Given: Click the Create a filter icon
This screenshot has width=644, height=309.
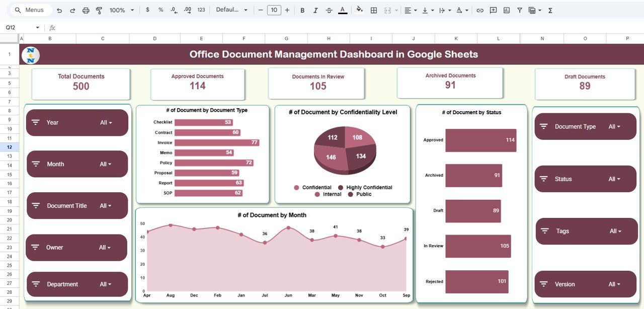Looking at the screenshot, I should (x=519, y=10).
